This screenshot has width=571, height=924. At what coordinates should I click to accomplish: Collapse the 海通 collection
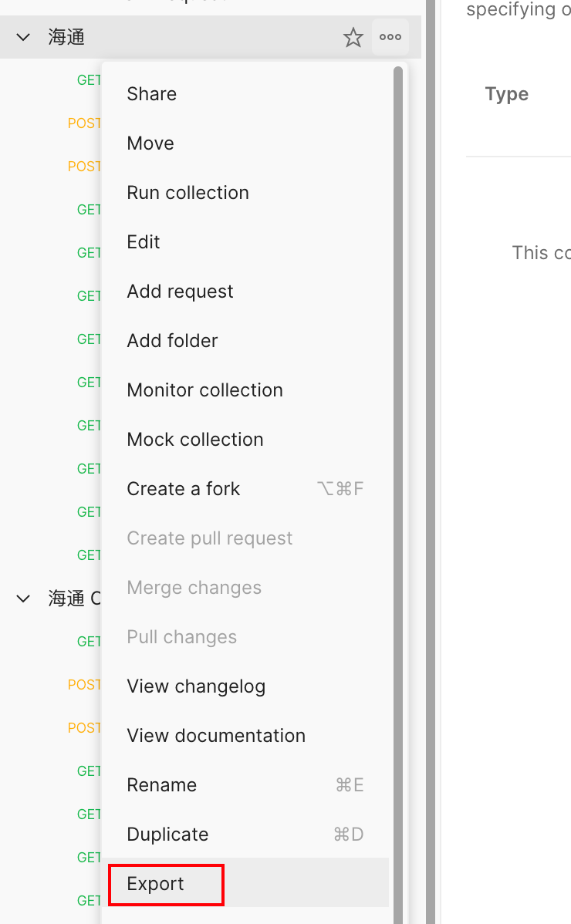pos(22,36)
